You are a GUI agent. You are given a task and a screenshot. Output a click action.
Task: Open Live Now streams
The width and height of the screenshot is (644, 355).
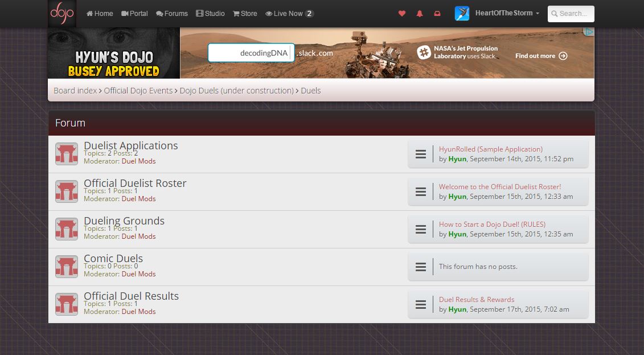(290, 14)
